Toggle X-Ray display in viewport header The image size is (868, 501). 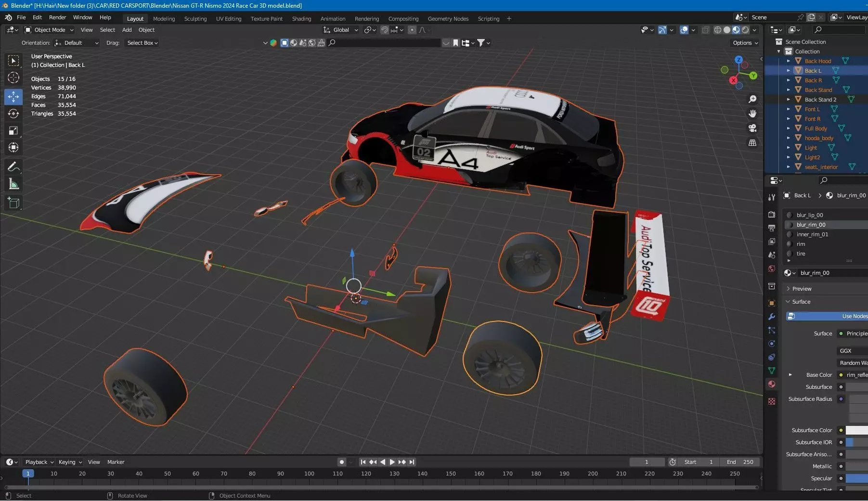click(705, 30)
